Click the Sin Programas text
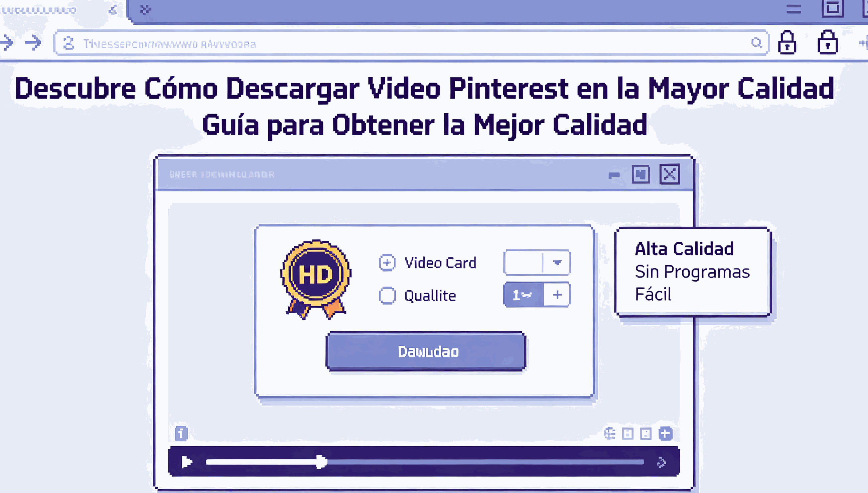868x493 pixels. [x=692, y=272]
